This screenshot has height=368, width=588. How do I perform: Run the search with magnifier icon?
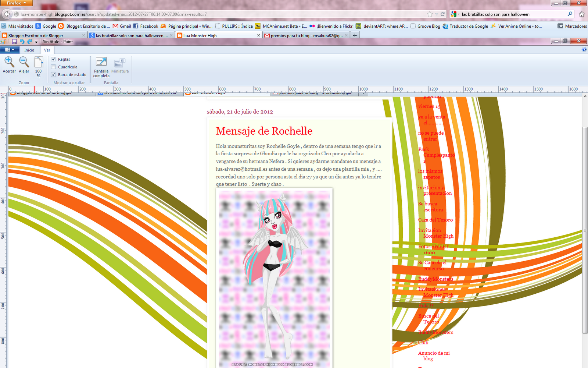point(570,14)
